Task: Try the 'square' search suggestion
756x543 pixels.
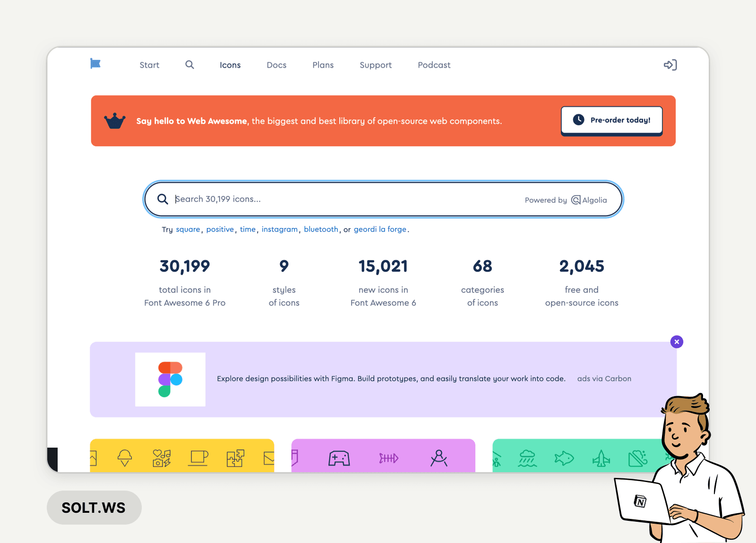Action: (188, 229)
